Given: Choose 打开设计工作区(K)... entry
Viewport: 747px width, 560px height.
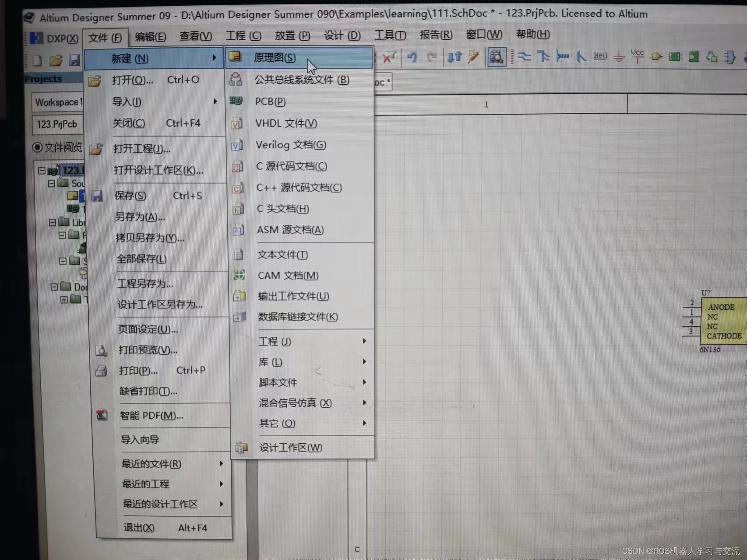Looking at the screenshot, I should point(158,170).
